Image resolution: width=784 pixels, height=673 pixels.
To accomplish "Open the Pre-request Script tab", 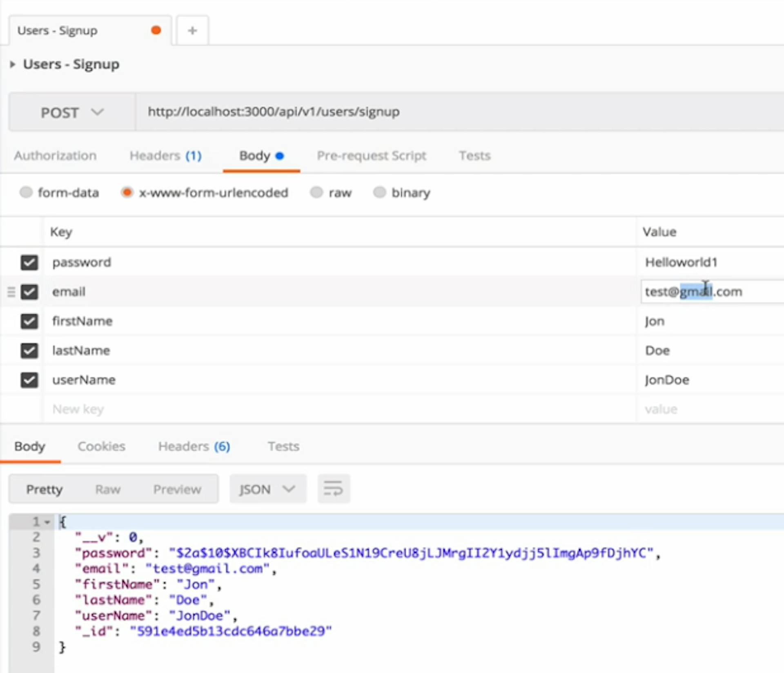I will [371, 156].
